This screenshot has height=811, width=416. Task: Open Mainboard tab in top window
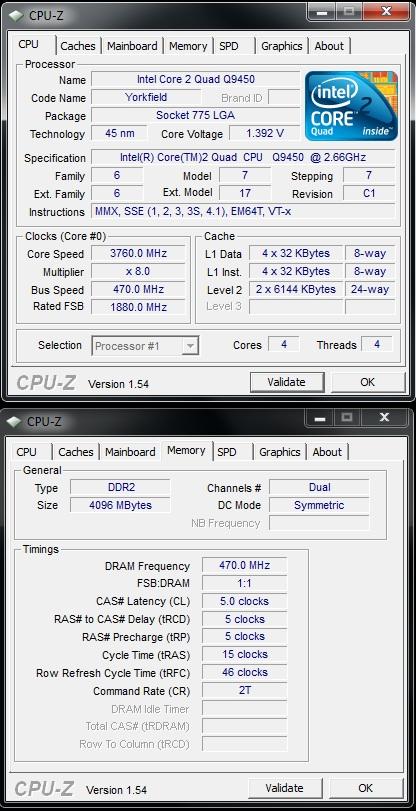[132, 46]
